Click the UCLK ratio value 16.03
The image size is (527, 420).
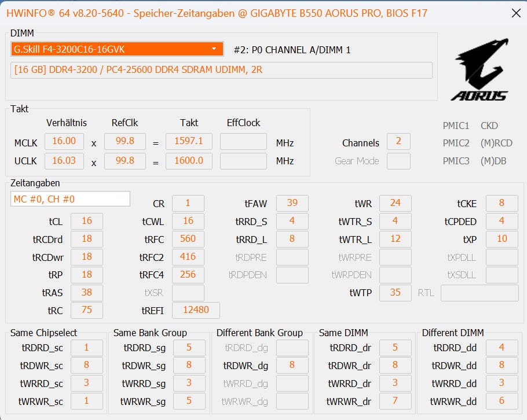[64, 161]
